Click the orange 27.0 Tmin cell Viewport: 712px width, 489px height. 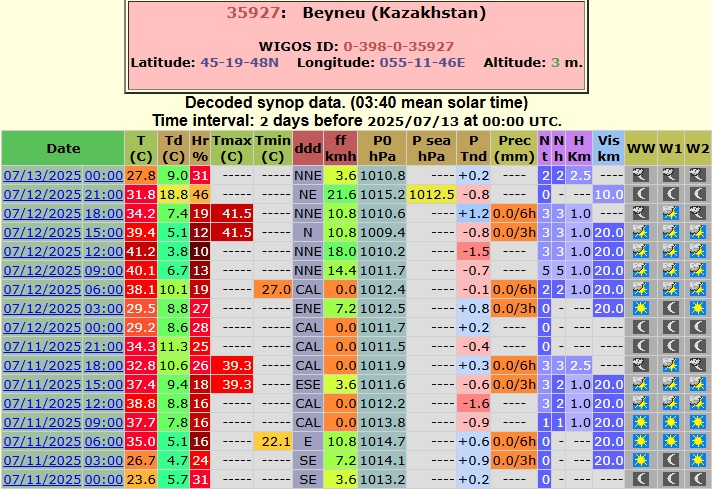pyautogui.click(x=272, y=289)
